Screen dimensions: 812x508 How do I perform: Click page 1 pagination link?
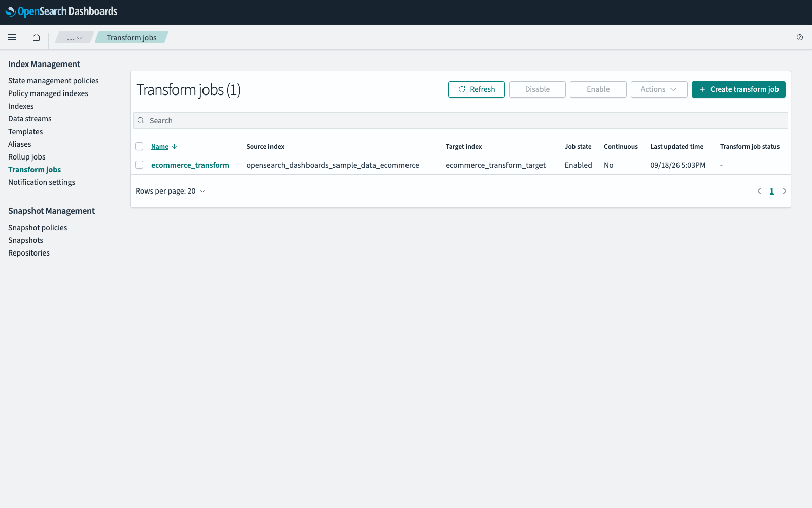coord(772,191)
